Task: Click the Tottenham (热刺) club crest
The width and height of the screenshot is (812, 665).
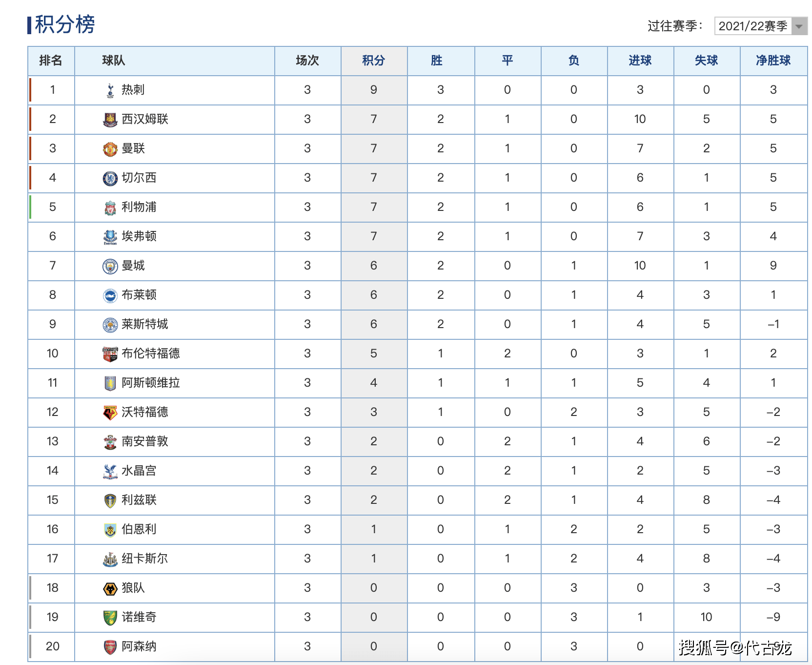Action: point(110,90)
